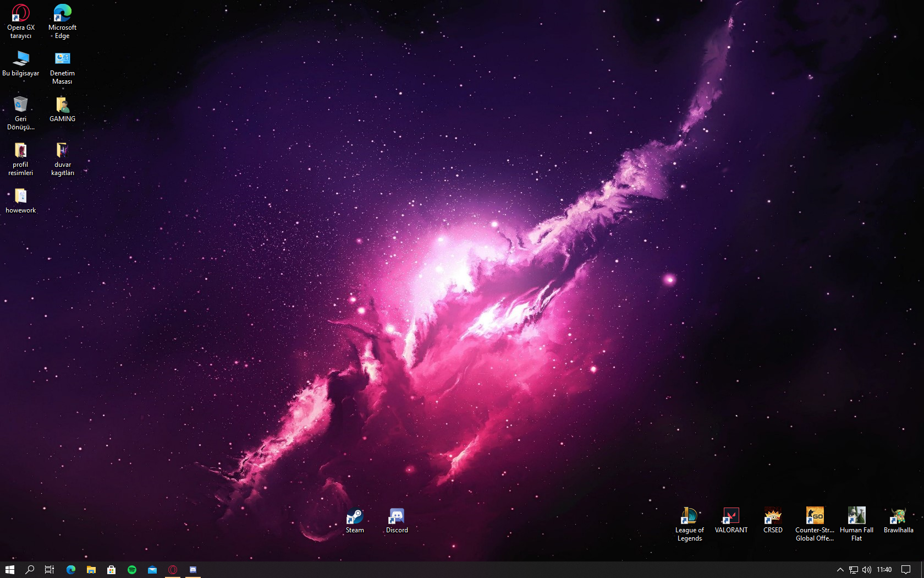Select the VALORANT shortcut icon
Viewport: 924px width, 578px height.
click(x=731, y=521)
